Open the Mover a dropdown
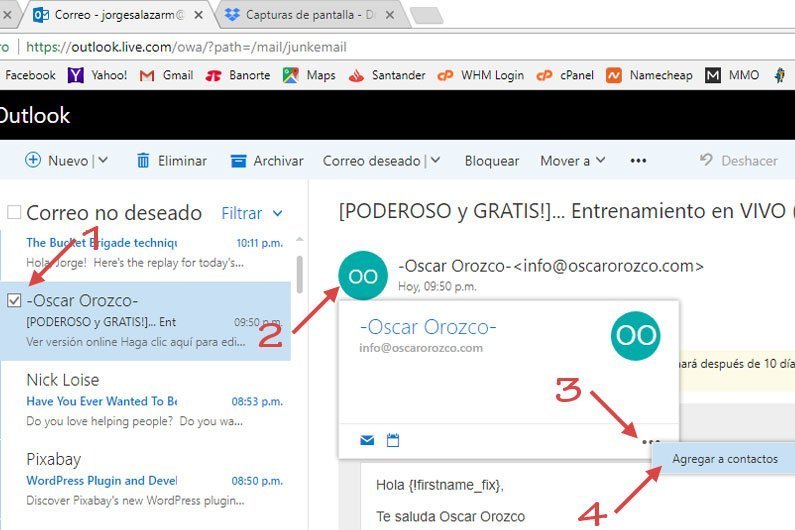The height and width of the screenshot is (530, 795). [x=572, y=161]
